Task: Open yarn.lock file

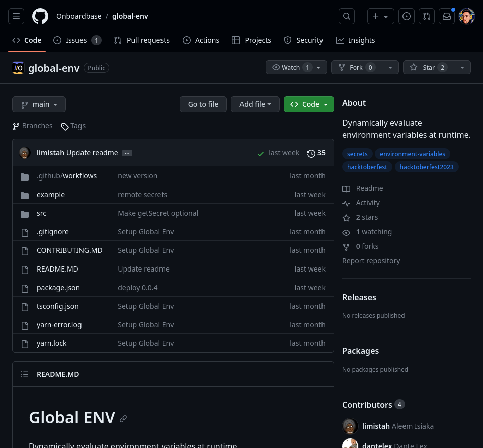Action: point(52,343)
